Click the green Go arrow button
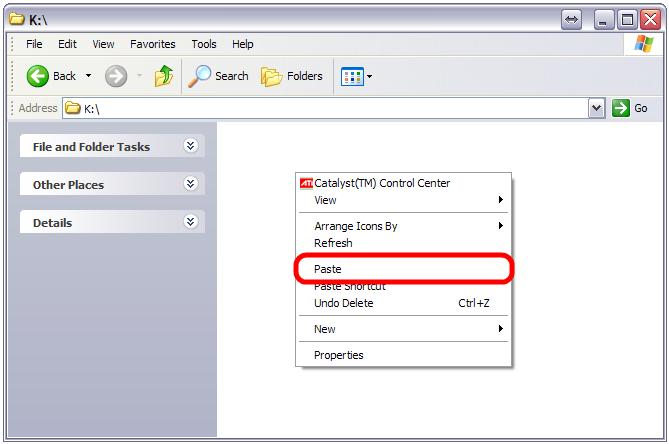 (x=621, y=108)
